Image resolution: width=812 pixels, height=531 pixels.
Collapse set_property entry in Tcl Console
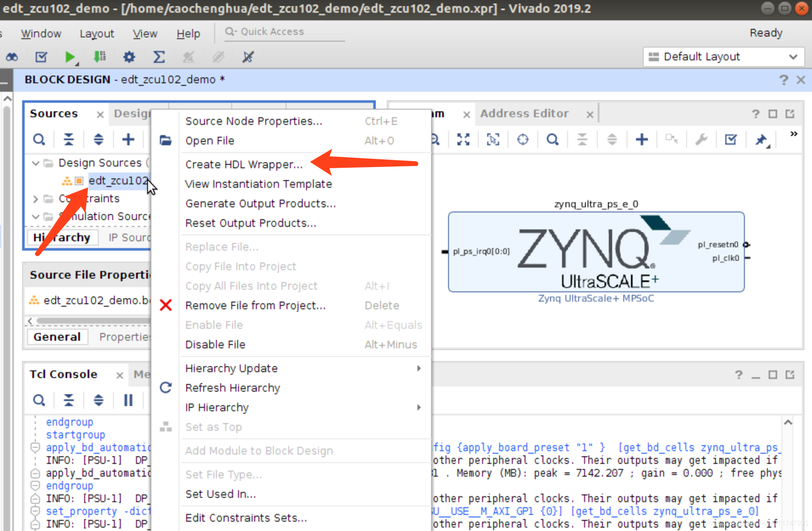click(35, 511)
